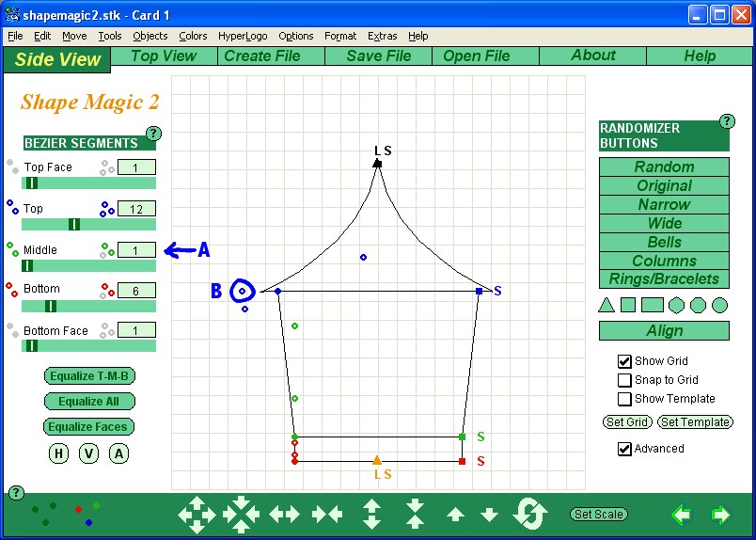
Task: Open Randomizer Buttons help question mark
Action: point(727,120)
